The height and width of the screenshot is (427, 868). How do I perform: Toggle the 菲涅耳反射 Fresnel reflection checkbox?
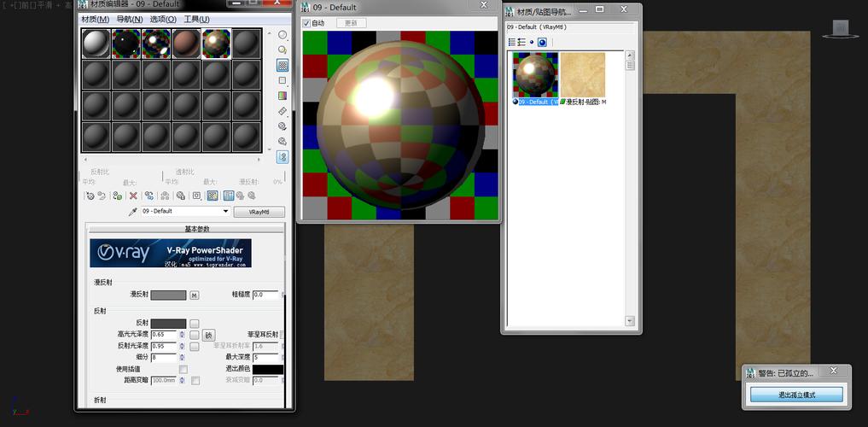tap(283, 335)
